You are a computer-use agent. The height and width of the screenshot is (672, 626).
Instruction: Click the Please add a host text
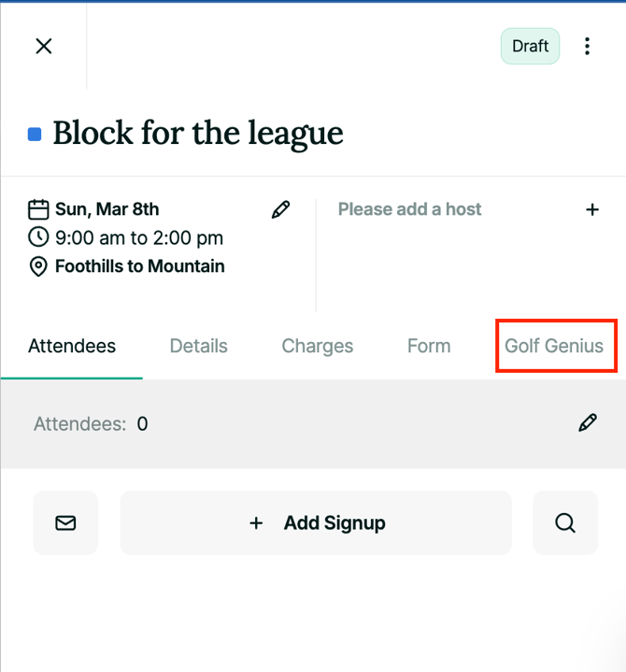[x=409, y=209]
